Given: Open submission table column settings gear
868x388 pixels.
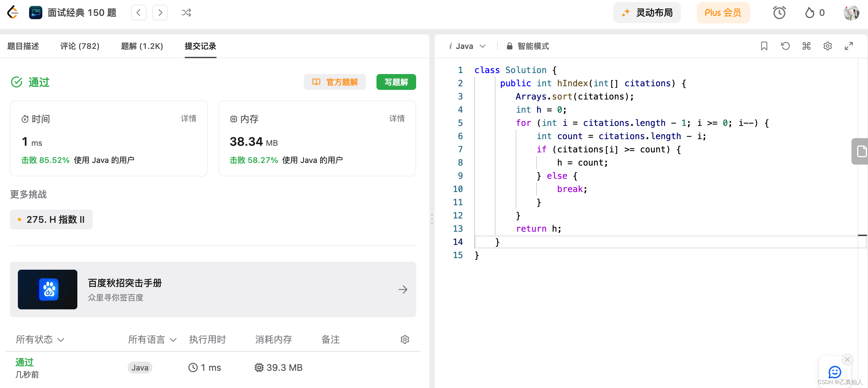Looking at the screenshot, I should 405,339.
